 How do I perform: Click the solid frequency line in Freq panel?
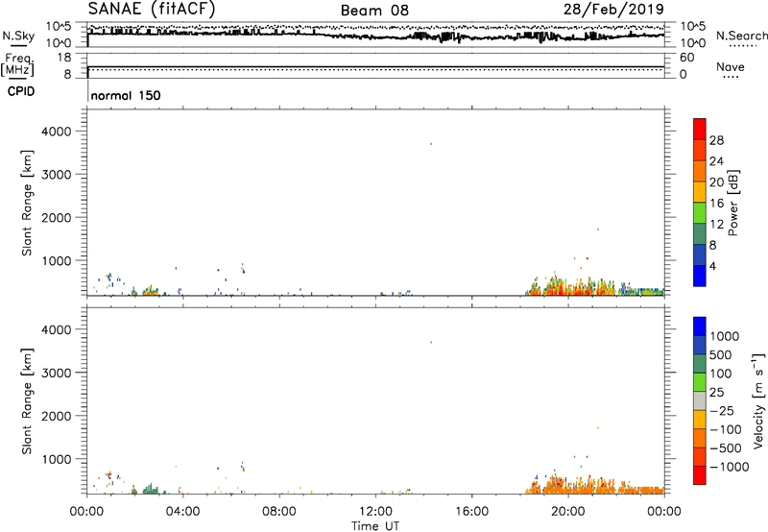[x=375, y=66]
